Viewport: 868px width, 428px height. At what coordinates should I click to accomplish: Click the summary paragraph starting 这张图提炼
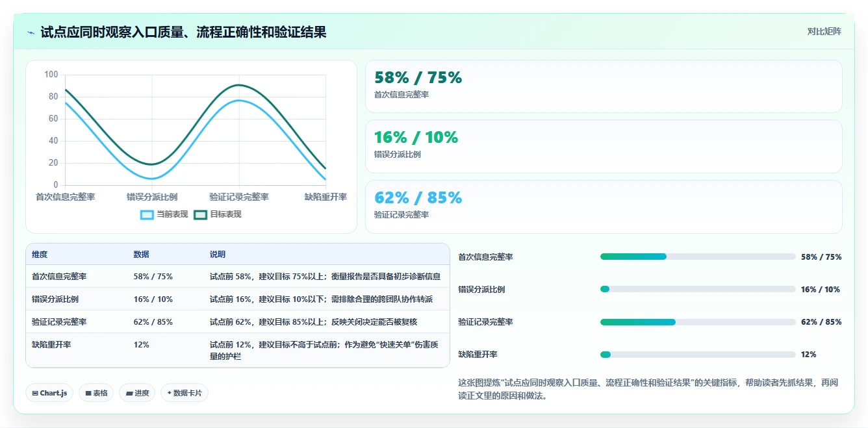(x=648, y=389)
